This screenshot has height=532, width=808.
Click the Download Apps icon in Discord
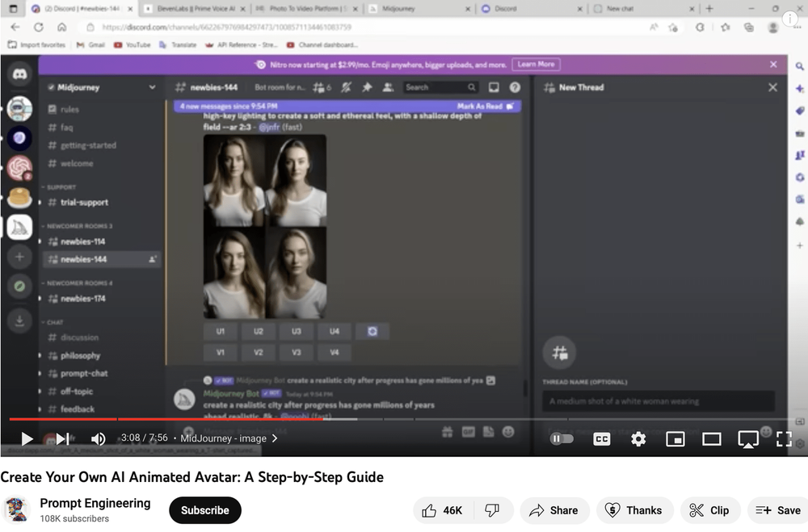(19, 320)
